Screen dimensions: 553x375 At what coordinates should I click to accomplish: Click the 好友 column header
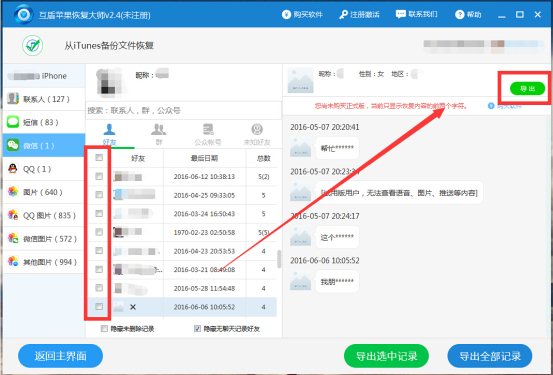click(x=138, y=158)
